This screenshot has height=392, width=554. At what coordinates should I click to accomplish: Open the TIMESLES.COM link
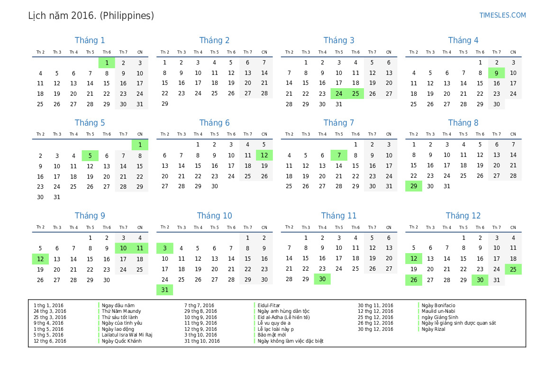coord(502,15)
